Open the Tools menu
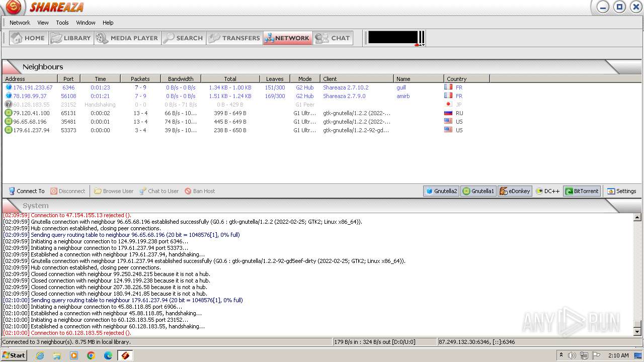The width and height of the screenshot is (644, 362). coord(62,23)
